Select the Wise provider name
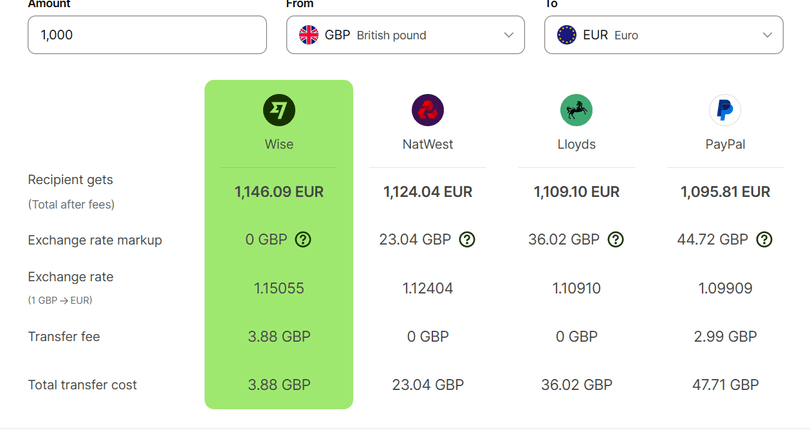Image resolution: width=810 pixels, height=446 pixels. tap(279, 144)
